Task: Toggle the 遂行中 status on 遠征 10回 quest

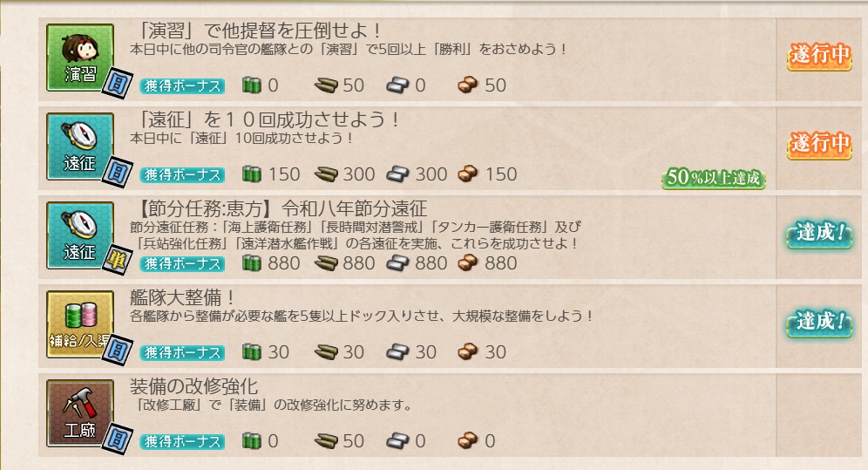Action: (819, 144)
